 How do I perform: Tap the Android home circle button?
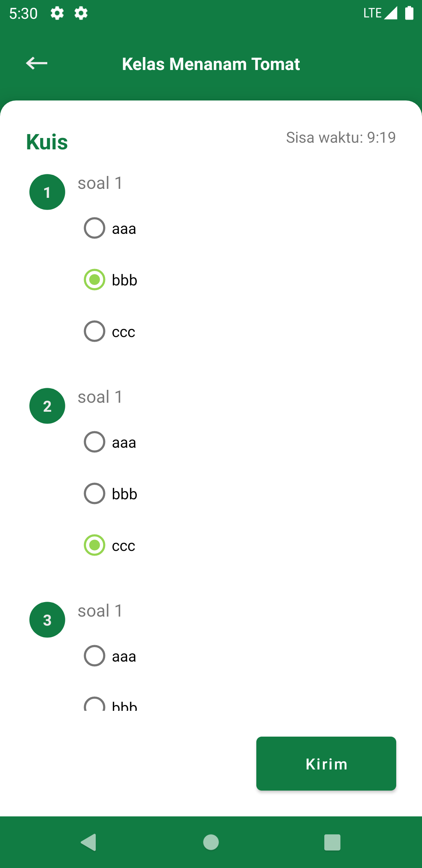point(211,842)
